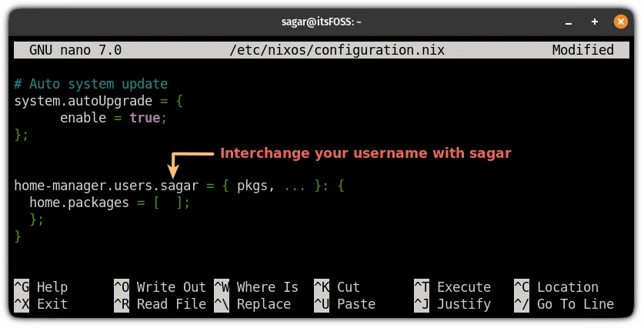Open the ^/ Go To Line shortcut
Screen dimensions: 644x328
tap(563, 304)
